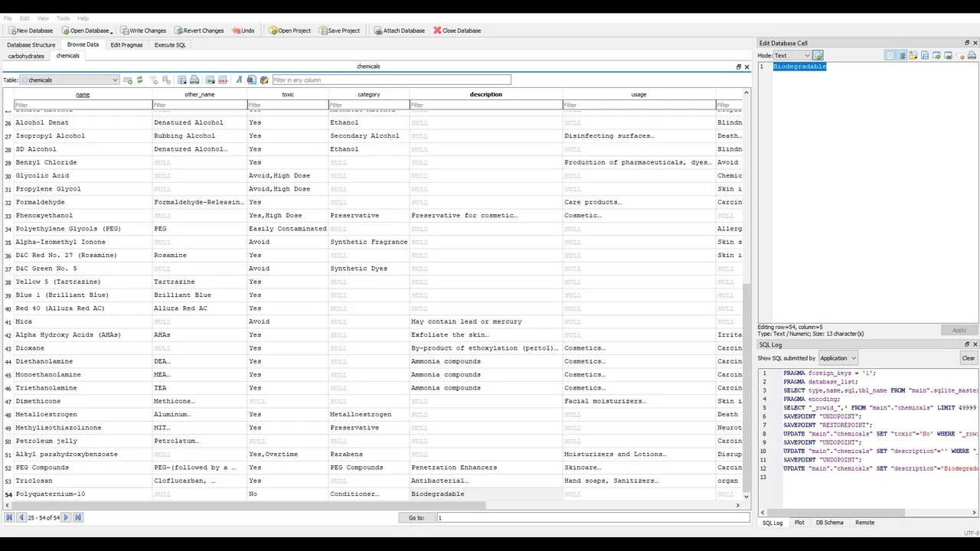Select the Polyquaternium-10 name cell
Image resolution: width=980 pixels, height=551 pixels.
click(83, 494)
